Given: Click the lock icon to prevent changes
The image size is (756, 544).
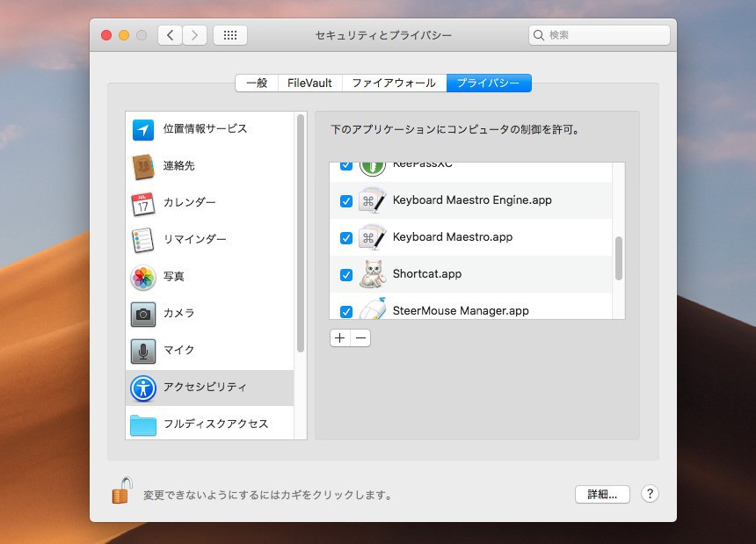Looking at the screenshot, I should pyautogui.click(x=121, y=491).
